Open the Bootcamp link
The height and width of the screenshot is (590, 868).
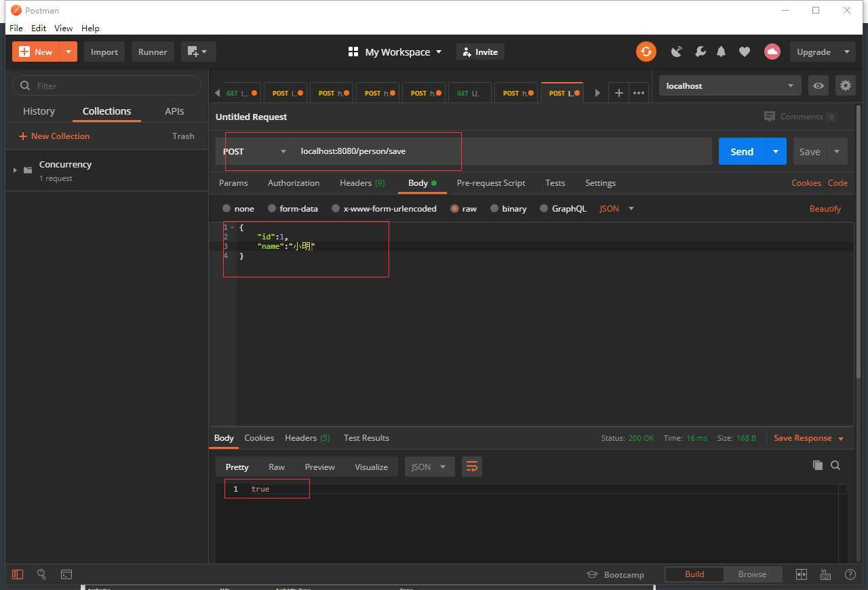[616, 574]
